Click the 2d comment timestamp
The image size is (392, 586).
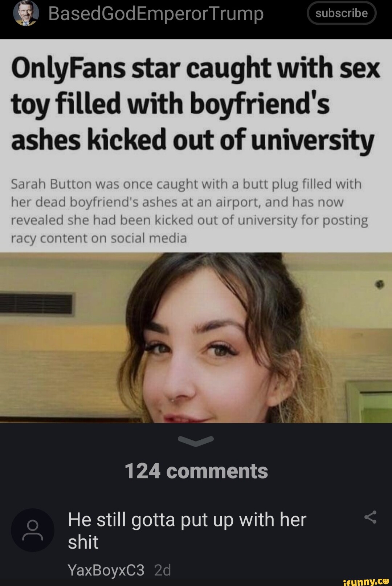(x=162, y=570)
